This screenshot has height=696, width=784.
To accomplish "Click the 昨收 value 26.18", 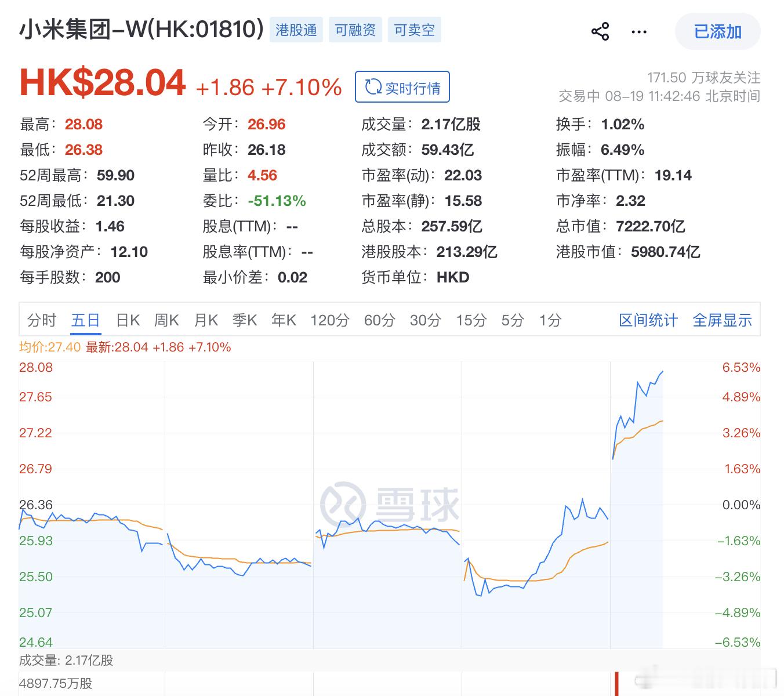I will (x=267, y=150).
